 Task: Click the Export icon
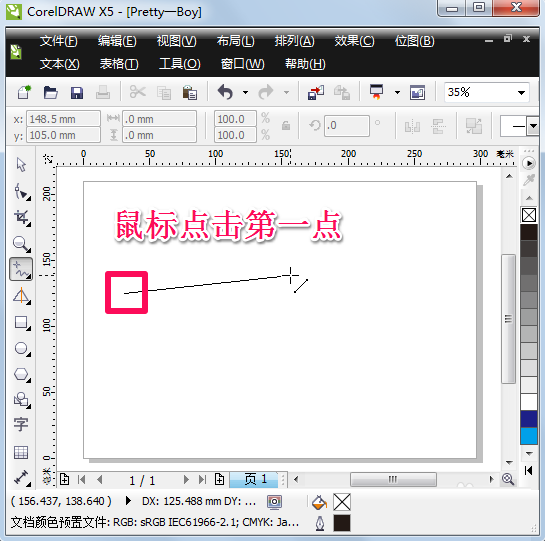coord(342,93)
